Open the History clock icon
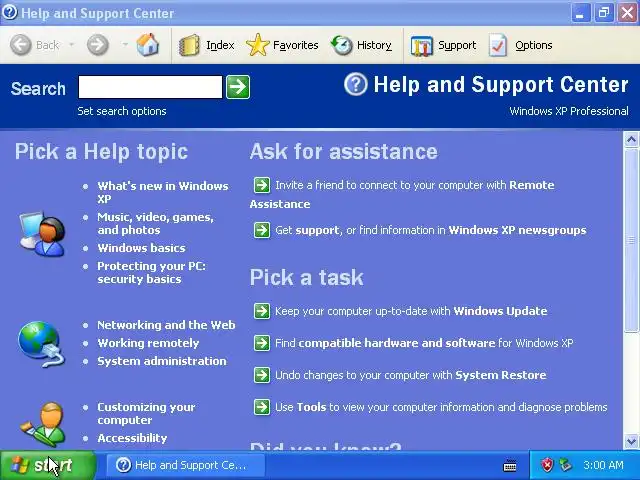This screenshot has height=480, width=640. (341, 45)
